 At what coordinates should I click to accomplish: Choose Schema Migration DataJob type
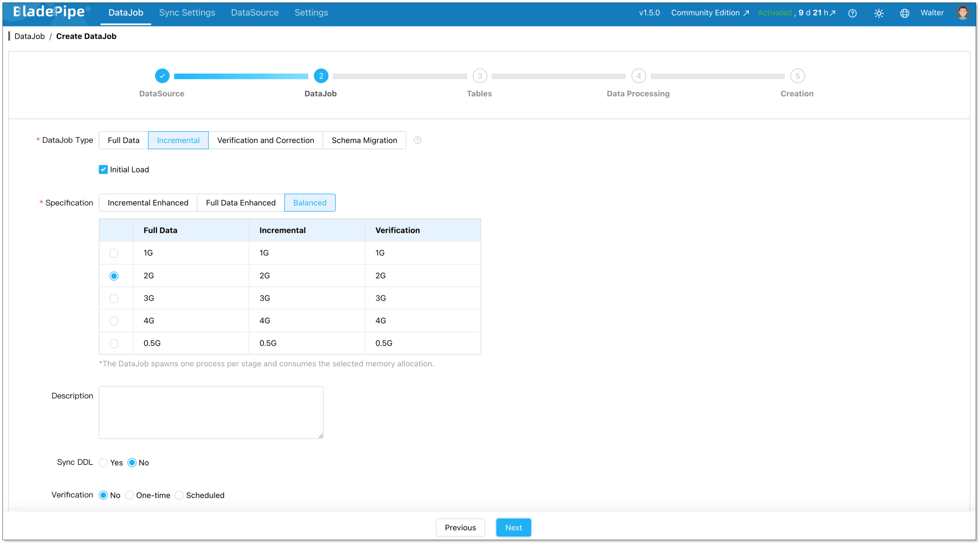pyautogui.click(x=364, y=140)
